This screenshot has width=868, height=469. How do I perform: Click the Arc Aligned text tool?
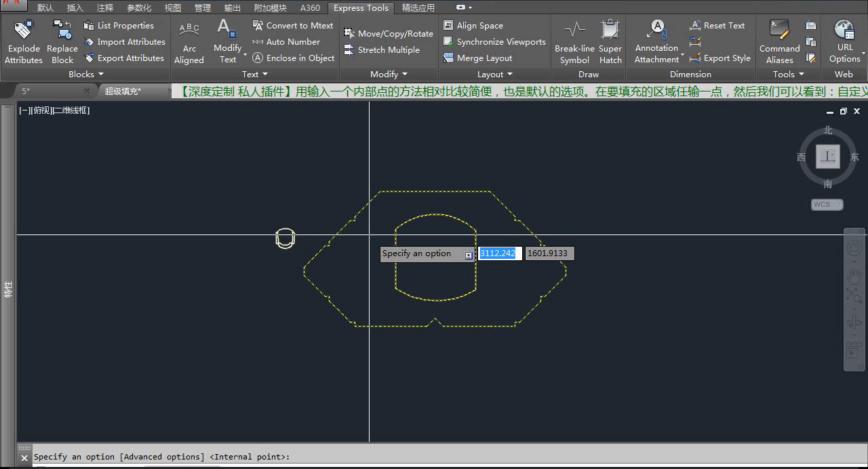(189, 42)
